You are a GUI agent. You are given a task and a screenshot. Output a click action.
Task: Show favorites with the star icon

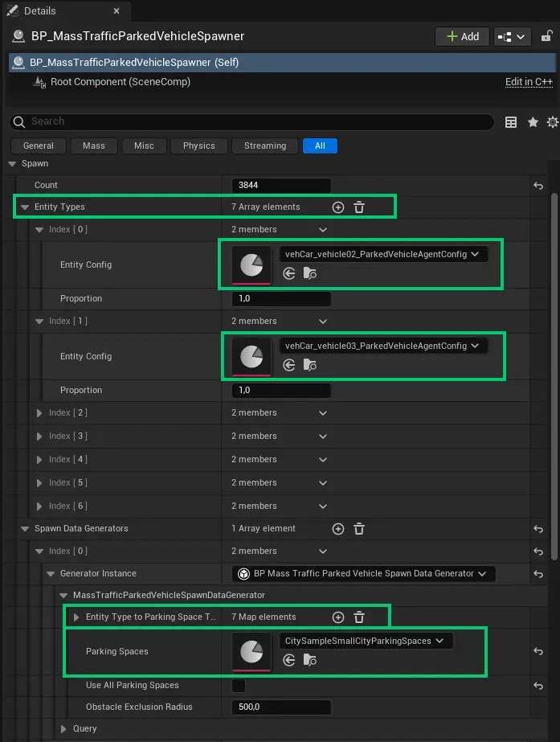(x=532, y=122)
